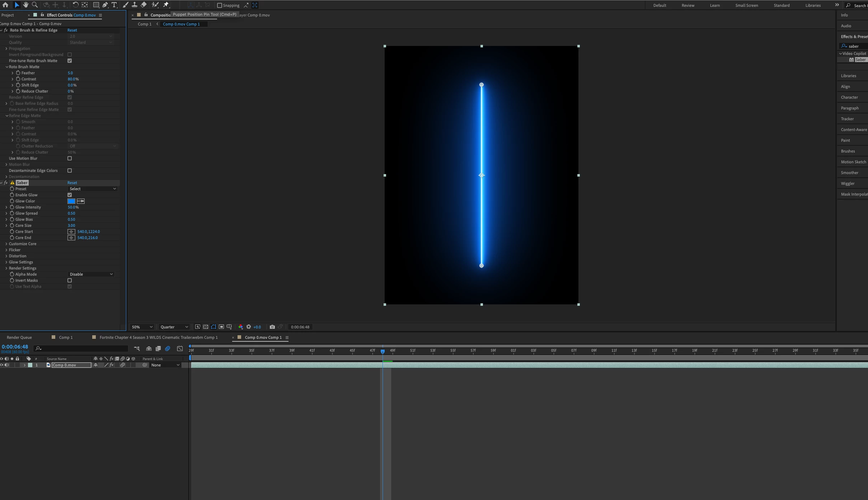Image resolution: width=868 pixels, height=500 pixels.
Task: Click the Take Snapshot camera icon
Action: click(272, 327)
